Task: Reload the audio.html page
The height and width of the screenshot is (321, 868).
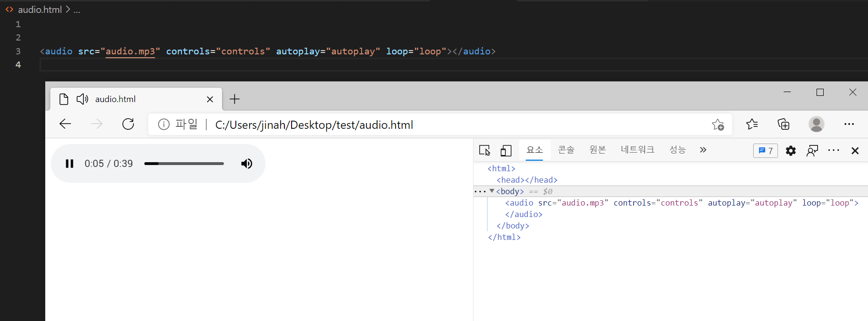Action: coord(128,124)
